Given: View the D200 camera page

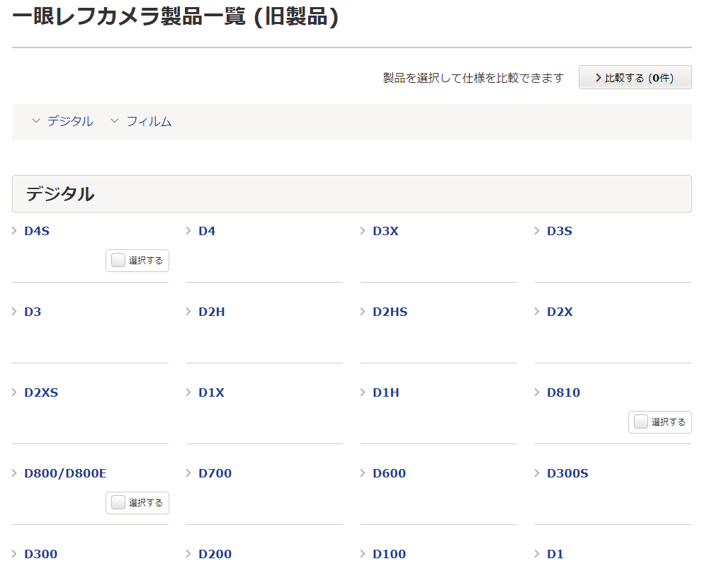Looking at the screenshot, I should pyautogui.click(x=215, y=554).
